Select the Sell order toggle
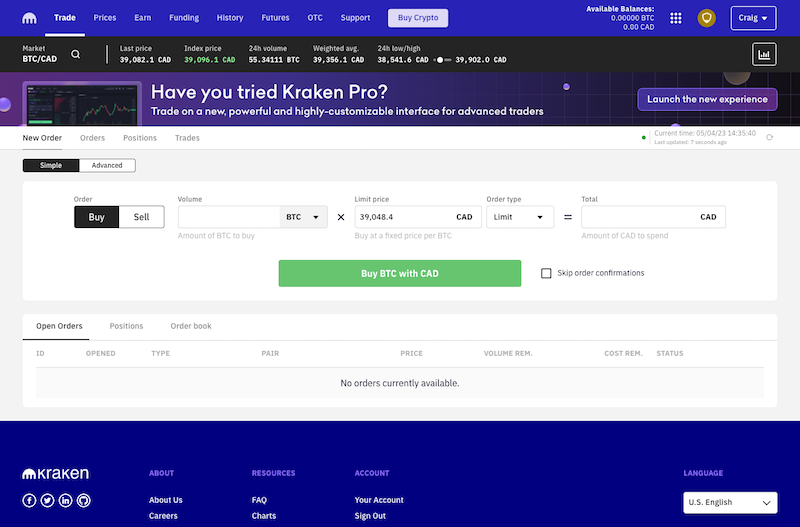 (141, 217)
